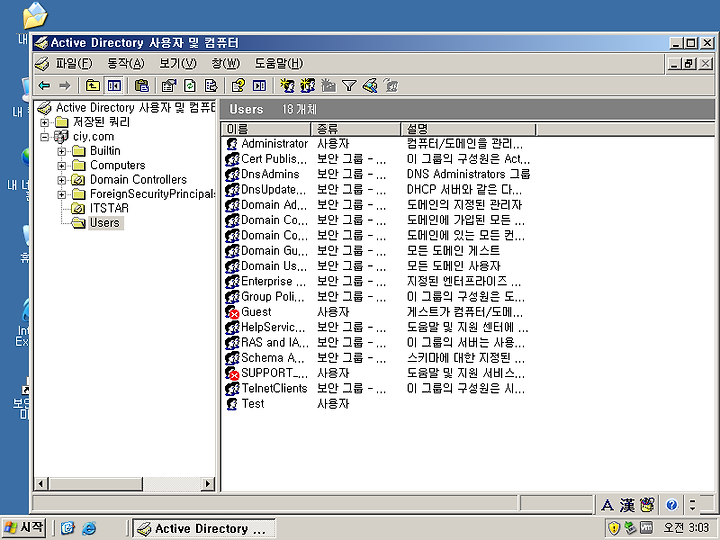Open Properties from the toolbar

(x=169, y=85)
